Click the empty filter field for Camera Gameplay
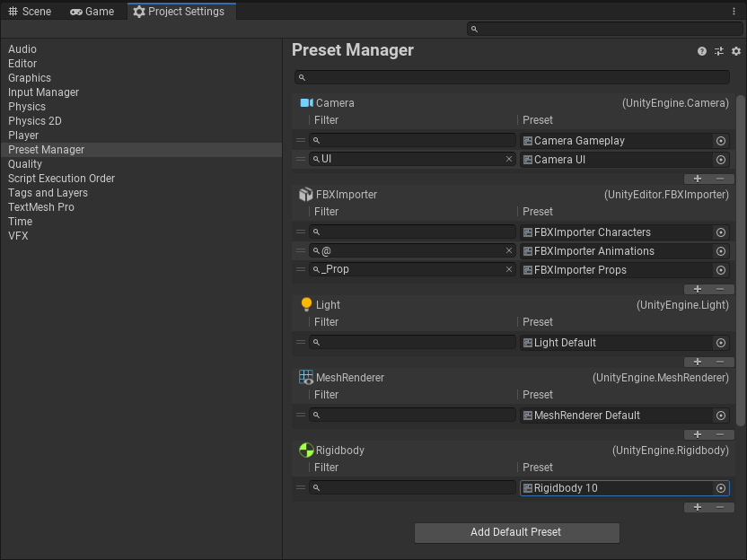747x560 pixels. tap(412, 141)
